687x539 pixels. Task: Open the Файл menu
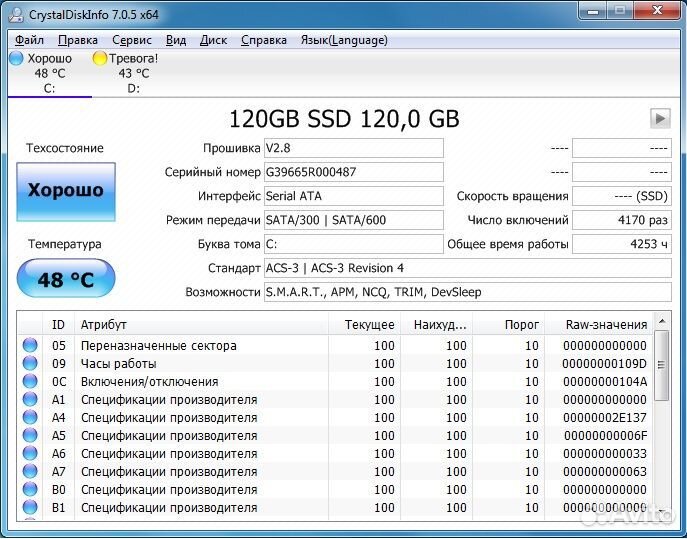click(29, 40)
